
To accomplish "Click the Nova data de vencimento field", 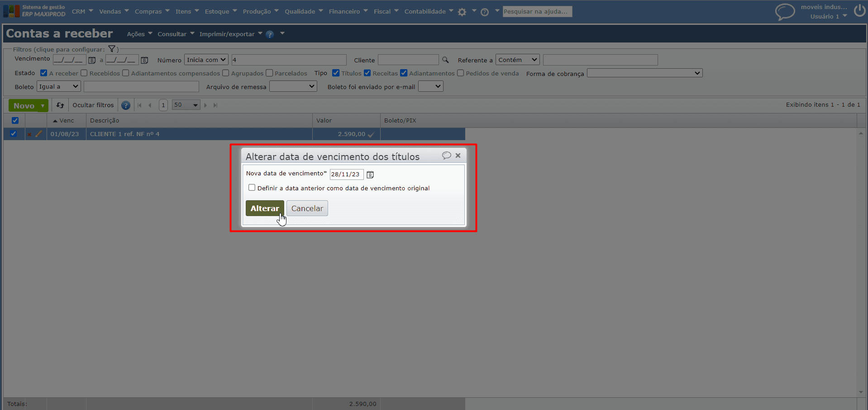I will [347, 174].
